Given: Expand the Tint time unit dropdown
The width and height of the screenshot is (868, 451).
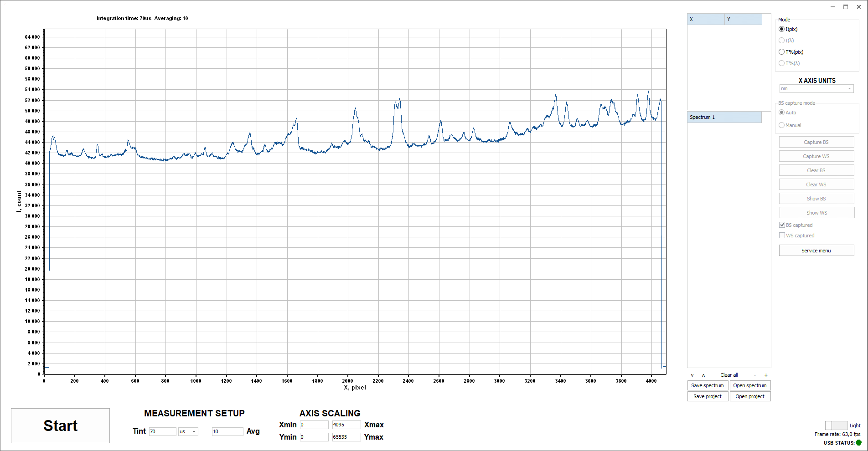Looking at the screenshot, I should pos(188,431).
